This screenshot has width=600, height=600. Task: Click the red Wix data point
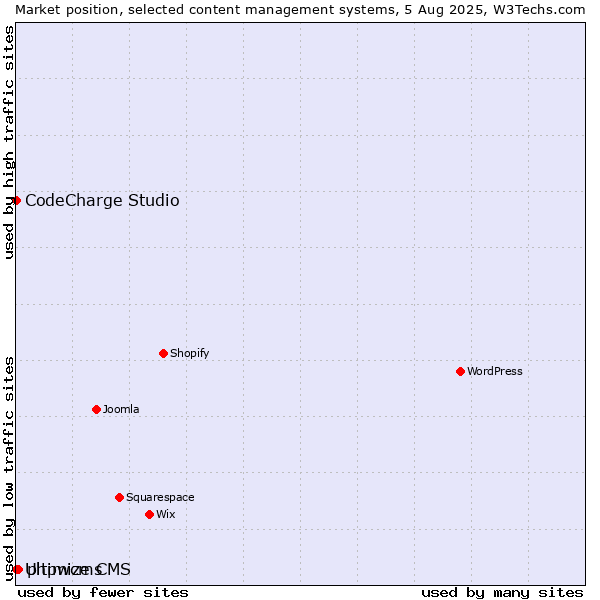pyautogui.click(x=150, y=514)
